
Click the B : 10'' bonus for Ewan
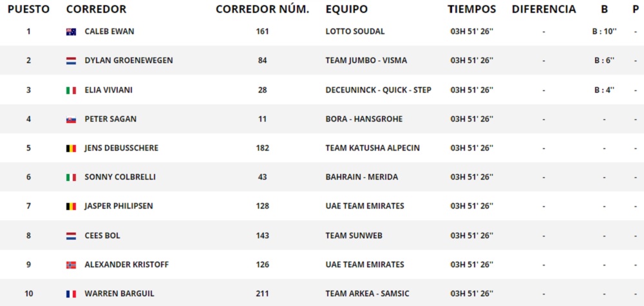(x=603, y=32)
